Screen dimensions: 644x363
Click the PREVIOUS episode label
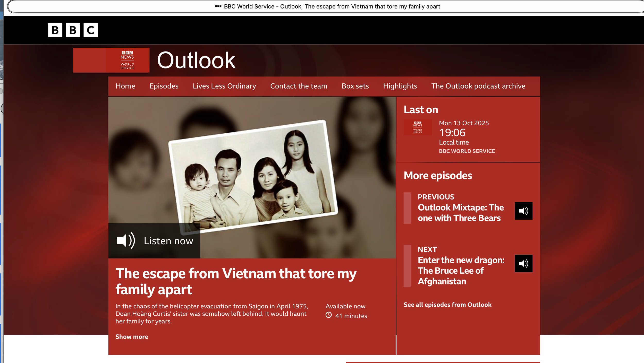(x=436, y=197)
